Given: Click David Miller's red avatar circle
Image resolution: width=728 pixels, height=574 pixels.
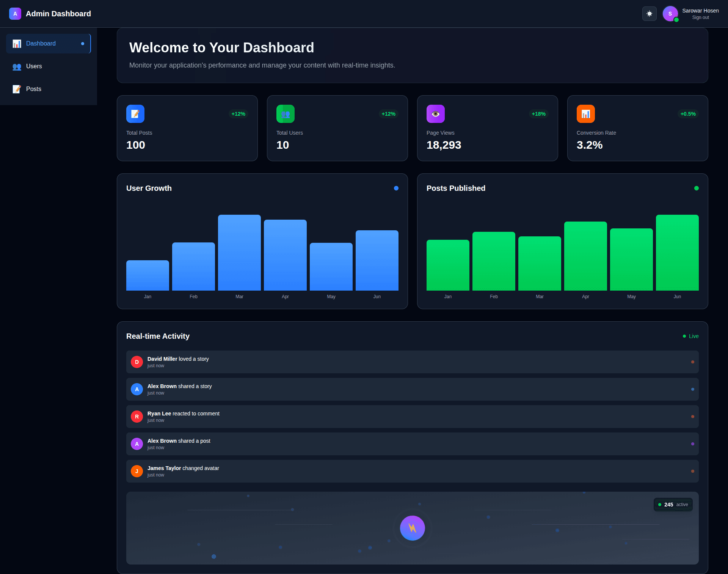Looking at the screenshot, I should click(137, 362).
